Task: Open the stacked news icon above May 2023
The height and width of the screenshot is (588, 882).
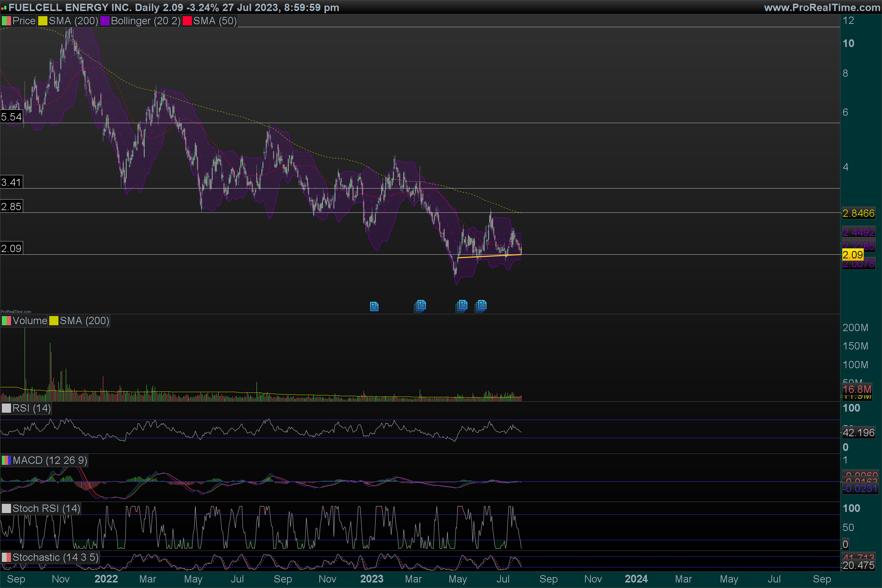Action: point(462,306)
